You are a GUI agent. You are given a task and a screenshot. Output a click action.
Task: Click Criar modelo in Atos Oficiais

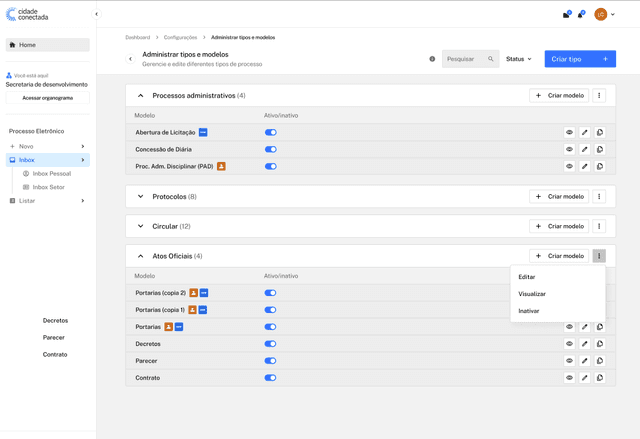point(559,256)
